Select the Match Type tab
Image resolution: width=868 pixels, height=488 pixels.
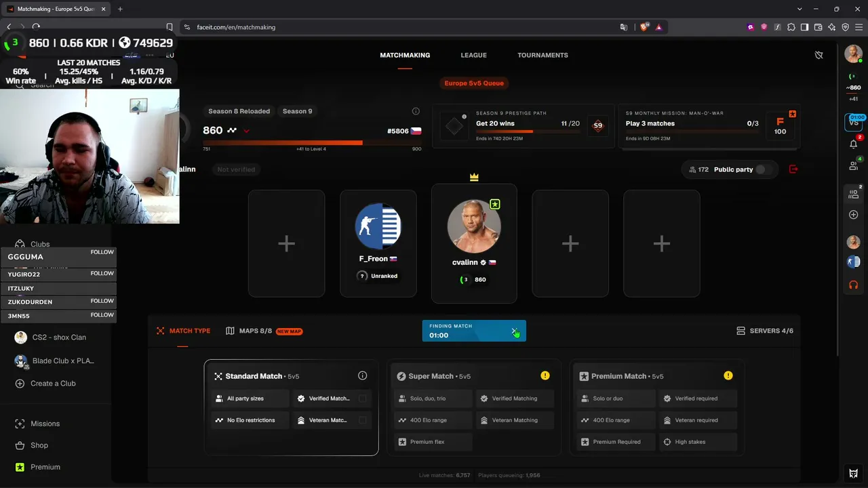pyautogui.click(x=183, y=331)
